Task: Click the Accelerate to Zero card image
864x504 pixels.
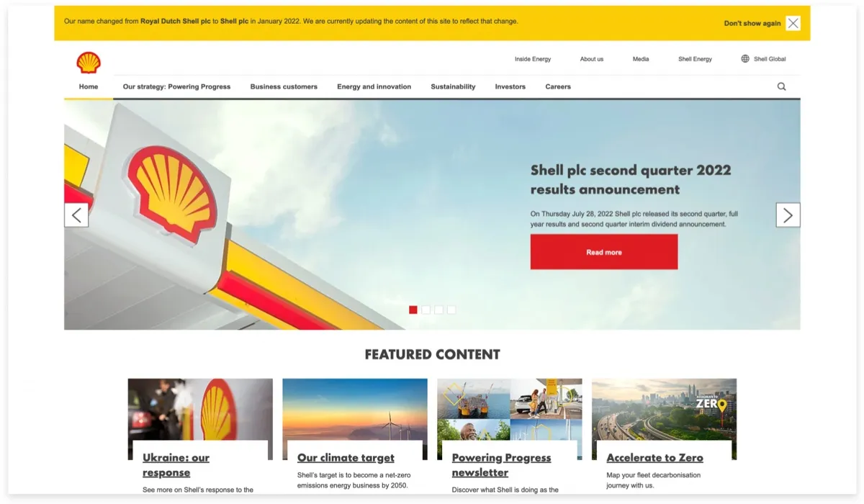Action: tap(664, 410)
